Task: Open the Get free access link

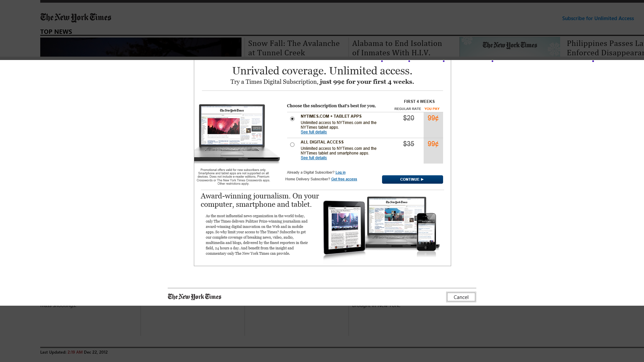Action: [x=344, y=179]
